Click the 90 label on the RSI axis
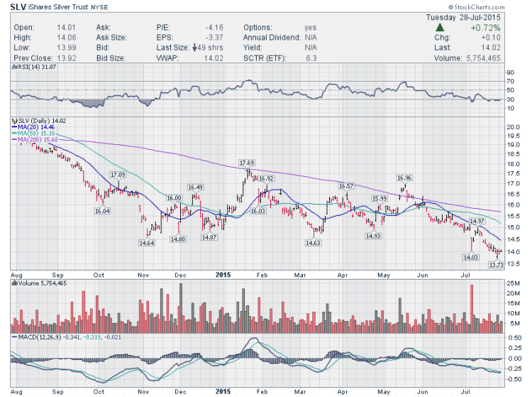The width and height of the screenshot is (532, 397). 510,72
